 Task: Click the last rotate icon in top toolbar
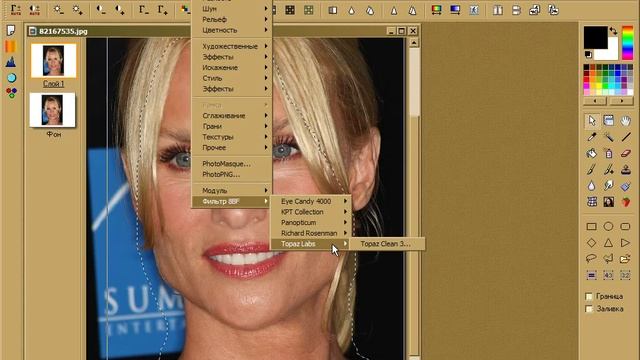pos(553,10)
